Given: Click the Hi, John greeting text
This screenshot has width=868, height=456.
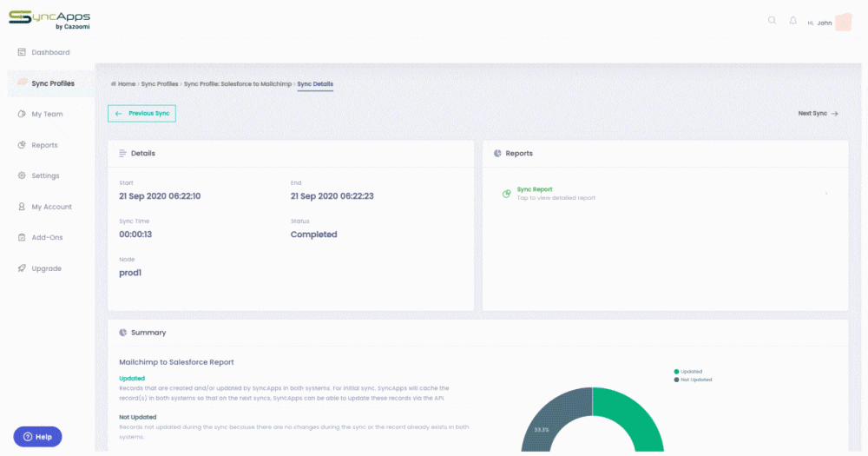Looking at the screenshot, I should click(820, 23).
